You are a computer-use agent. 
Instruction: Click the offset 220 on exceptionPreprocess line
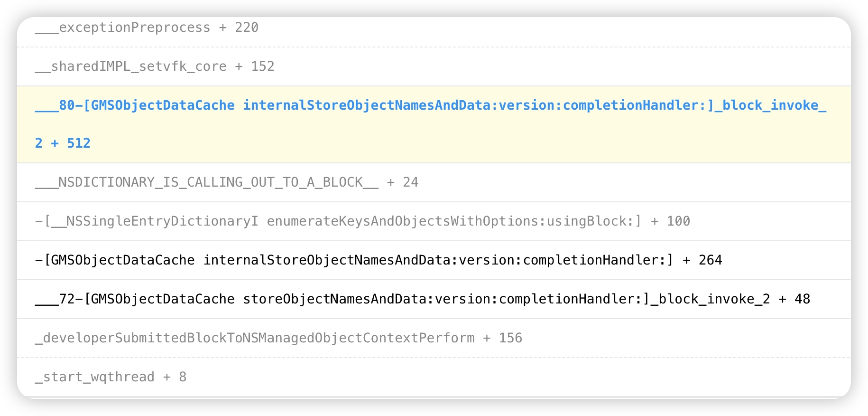click(x=247, y=28)
